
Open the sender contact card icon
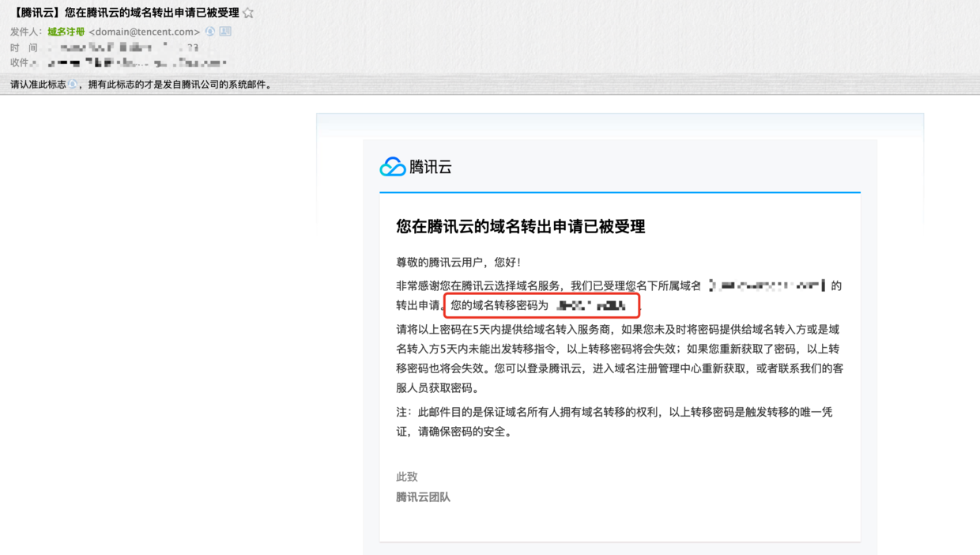point(225,32)
